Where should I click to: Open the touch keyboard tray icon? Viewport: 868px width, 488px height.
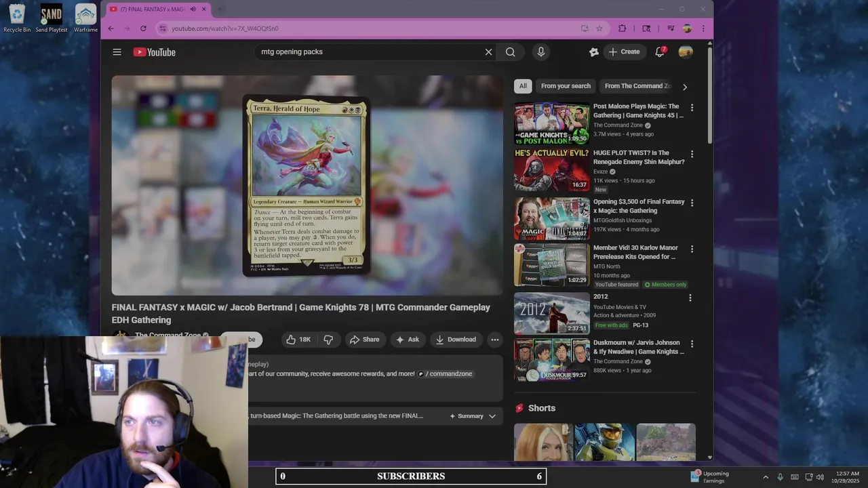[795, 477]
